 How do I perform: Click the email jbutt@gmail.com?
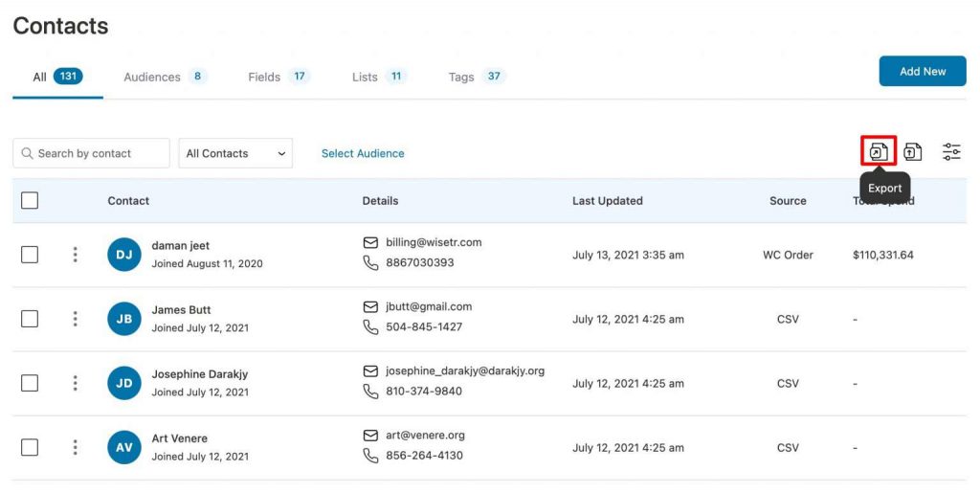pyautogui.click(x=429, y=306)
